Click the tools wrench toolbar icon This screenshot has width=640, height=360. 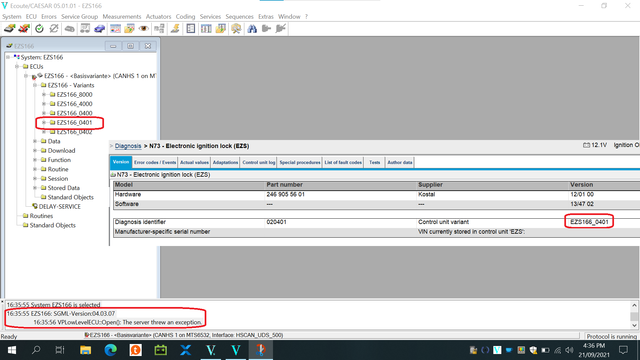point(236,29)
